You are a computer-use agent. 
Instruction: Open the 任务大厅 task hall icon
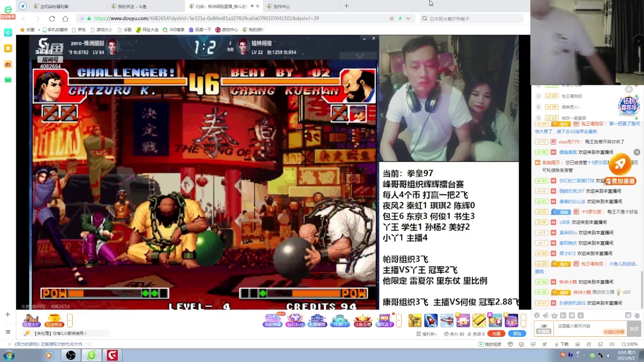tap(31, 321)
